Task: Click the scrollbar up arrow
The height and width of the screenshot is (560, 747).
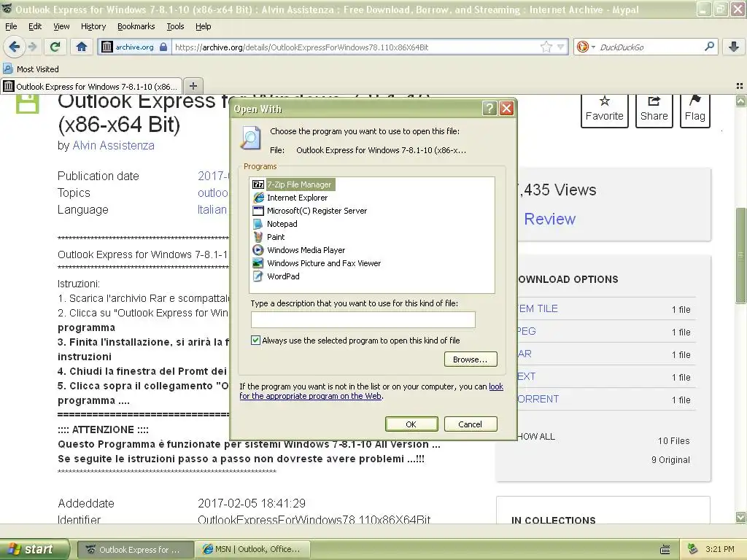Action: click(x=740, y=101)
